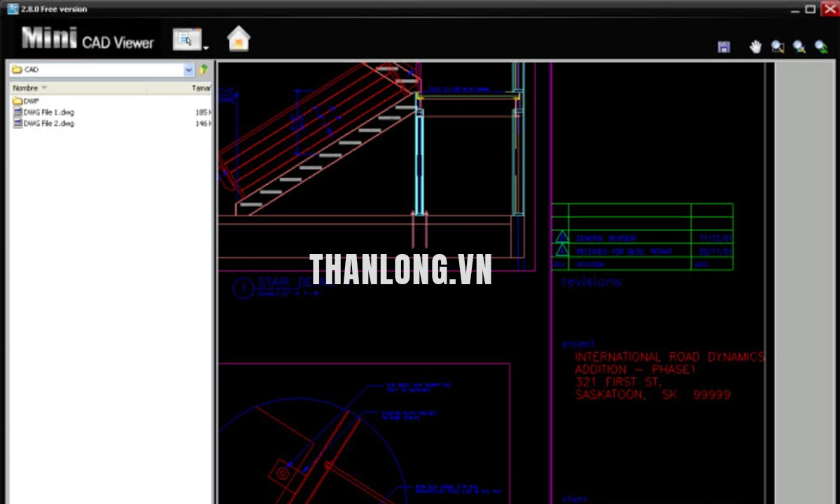Open dropdown arrow beside the browser view icon
The image size is (840, 504).
click(x=206, y=48)
